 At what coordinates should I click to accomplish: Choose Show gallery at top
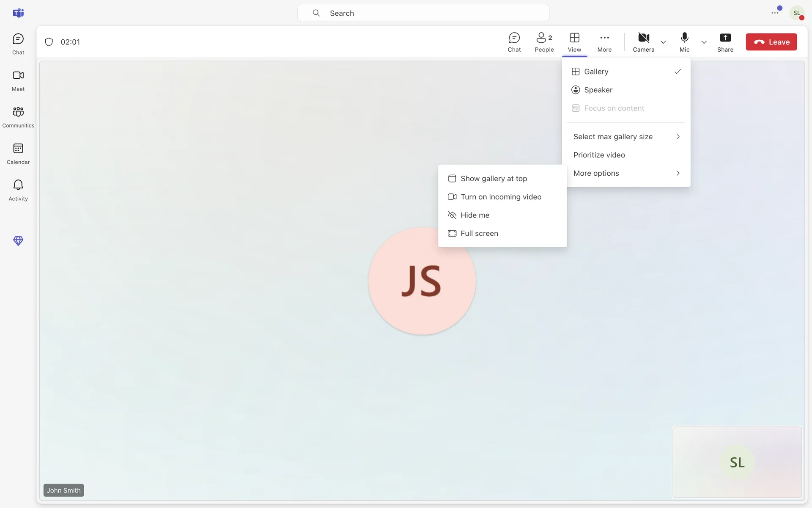click(494, 179)
